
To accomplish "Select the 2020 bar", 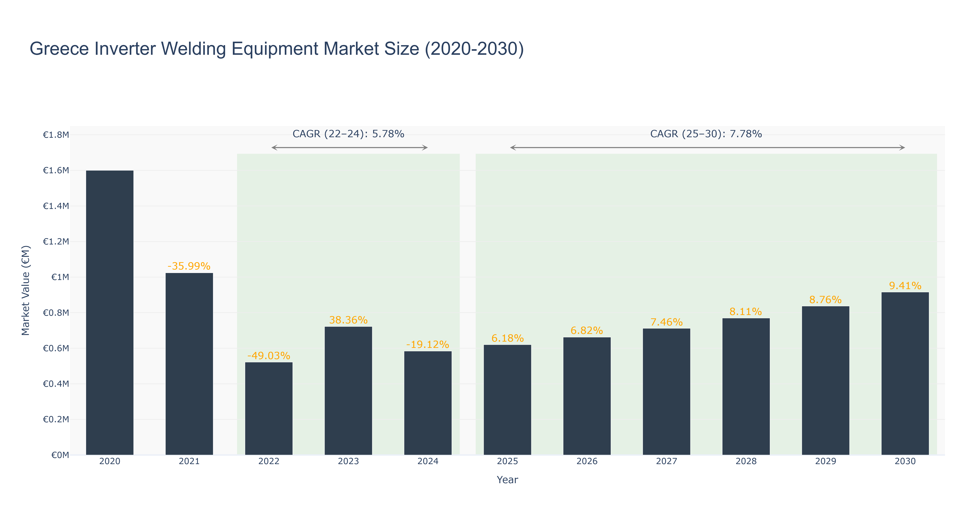I will click(x=110, y=313).
